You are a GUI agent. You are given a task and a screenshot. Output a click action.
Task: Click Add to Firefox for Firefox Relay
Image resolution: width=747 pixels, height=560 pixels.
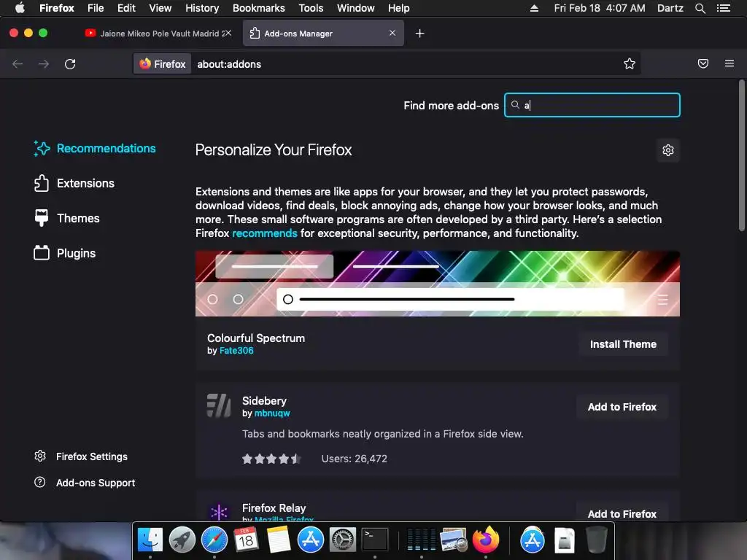pos(622,513)
